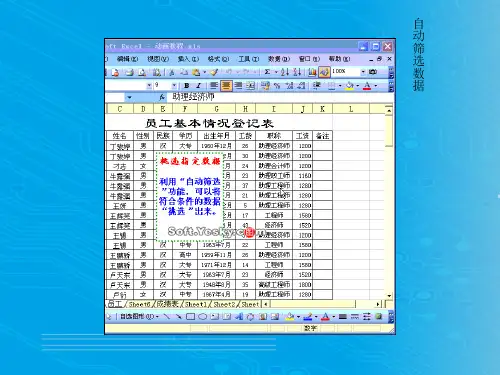Select the Rectangle shape tool
This screenshot has height=375, width=500.
(190, 316)
